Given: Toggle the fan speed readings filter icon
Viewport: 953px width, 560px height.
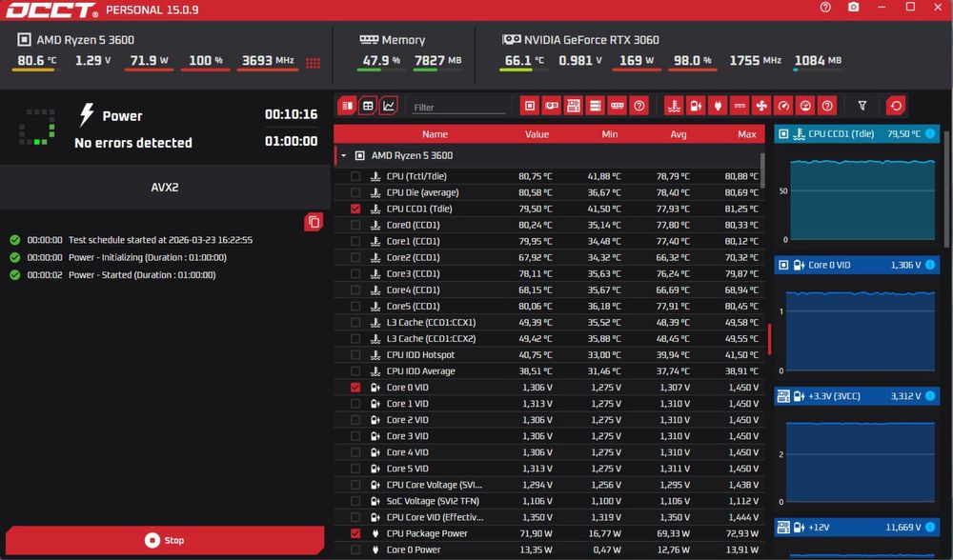Looking at the screenshot, I should coord(761,106).
